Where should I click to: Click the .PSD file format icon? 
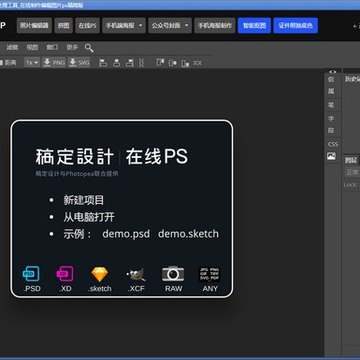(x=31, y=274)
